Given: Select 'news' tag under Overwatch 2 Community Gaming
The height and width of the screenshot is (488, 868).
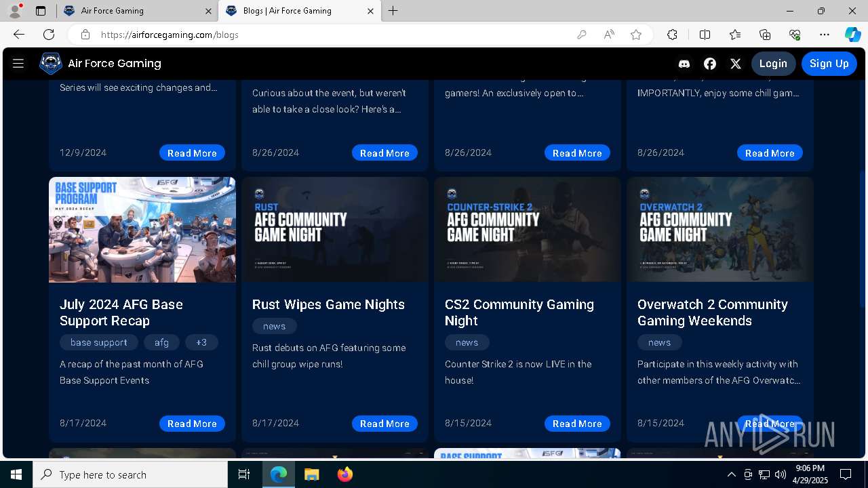Looking at the screenshot, I should pos(659,342).
